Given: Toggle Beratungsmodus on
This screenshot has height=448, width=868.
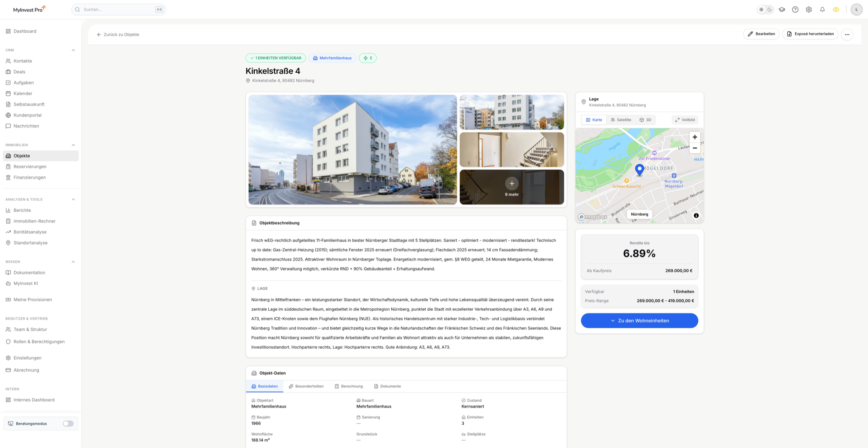Looking at the screenshot, I should point(68,423).
